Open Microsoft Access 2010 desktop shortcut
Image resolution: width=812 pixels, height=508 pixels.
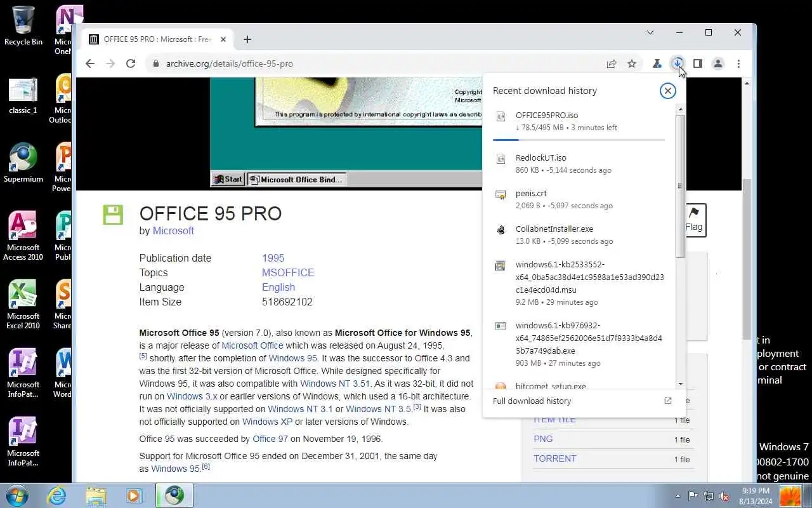pos(23,236)
